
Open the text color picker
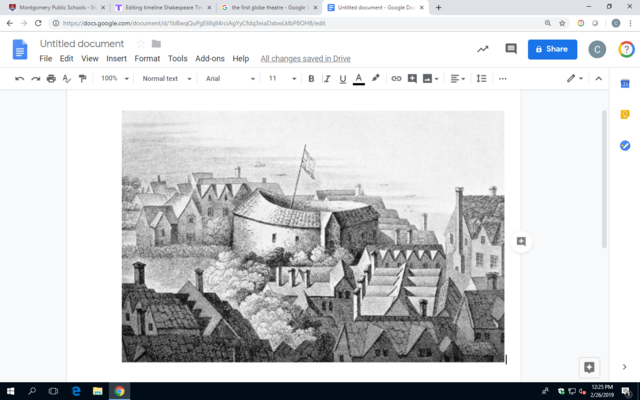(359, 79)
